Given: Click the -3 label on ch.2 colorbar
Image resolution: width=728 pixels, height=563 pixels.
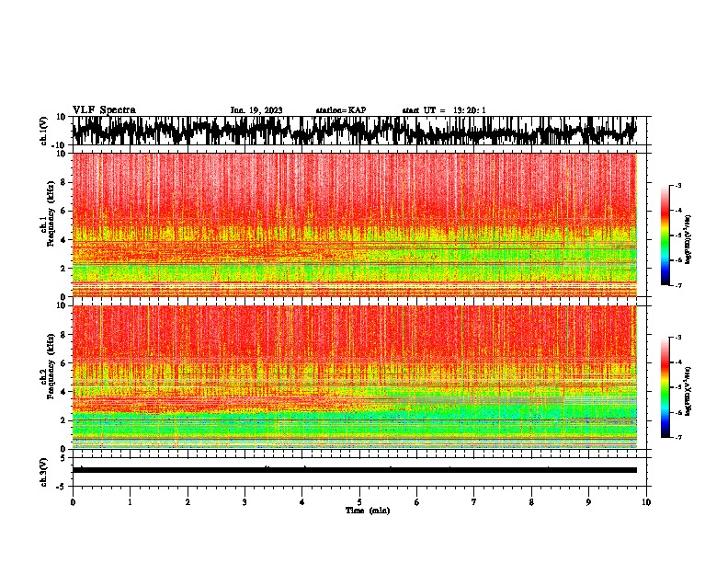Looking at the screenshot, I should (x=677, y=338).
